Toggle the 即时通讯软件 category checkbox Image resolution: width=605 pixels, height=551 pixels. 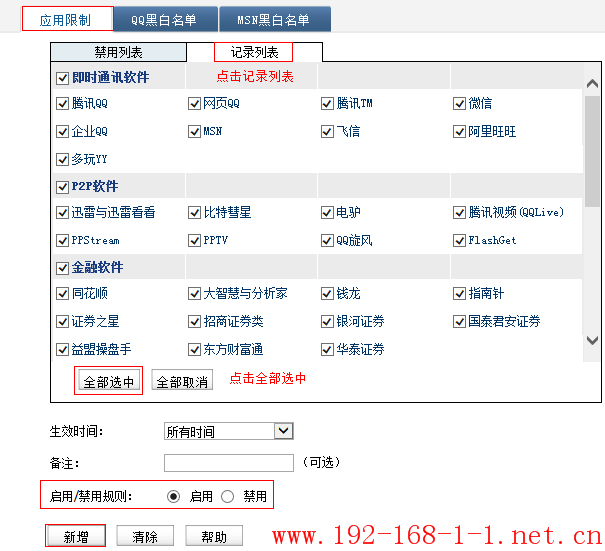(62, 78)
